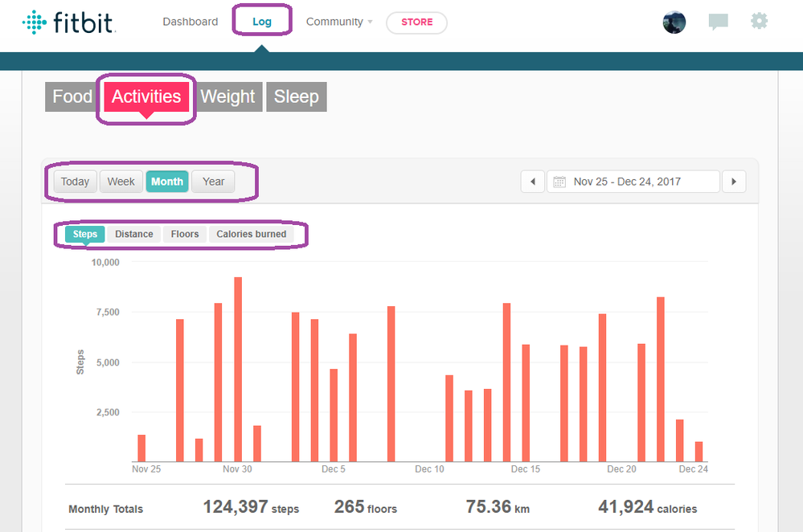This screenshot has height=532, width=803.
Task: Go to next date range arrow
Action: tap(733, 182)
